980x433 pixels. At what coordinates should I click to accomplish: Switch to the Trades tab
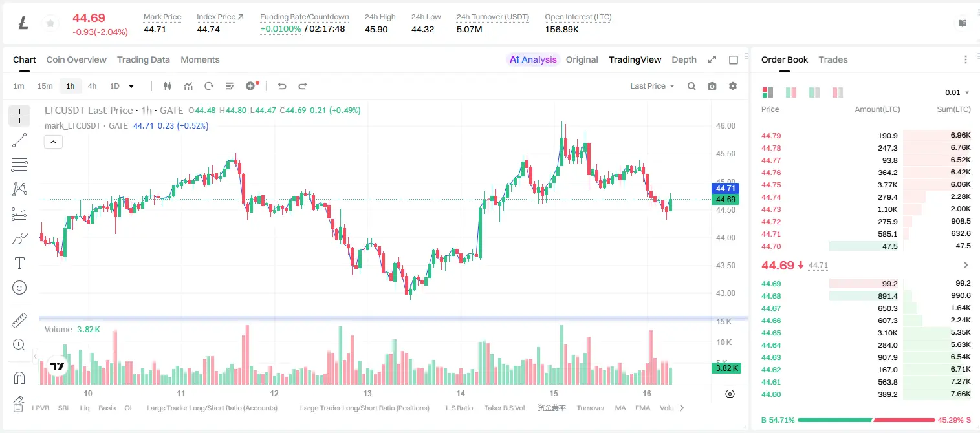833,59
